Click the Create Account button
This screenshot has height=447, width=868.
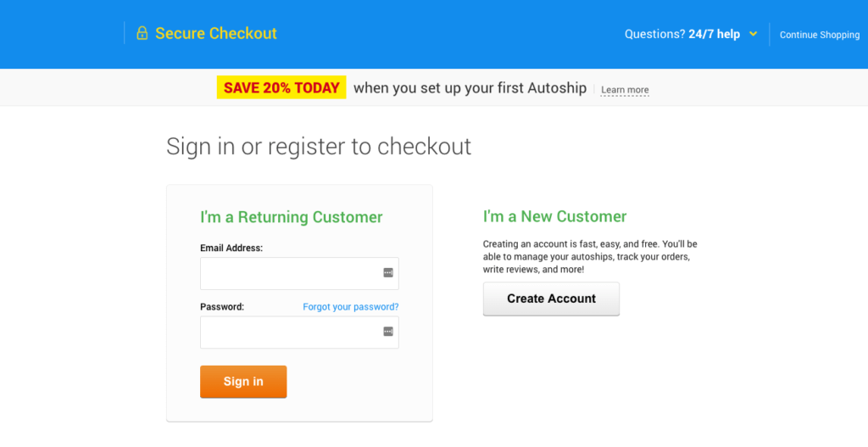click(551, 299)
